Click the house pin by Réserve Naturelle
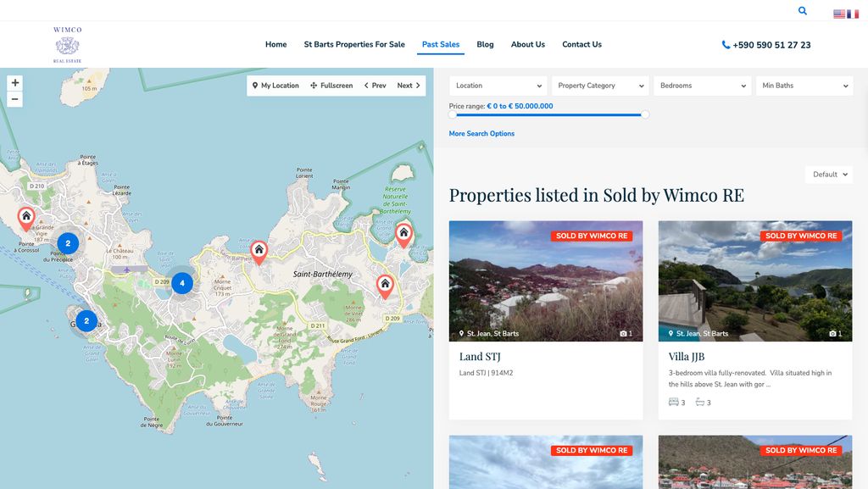 point(403,235)
